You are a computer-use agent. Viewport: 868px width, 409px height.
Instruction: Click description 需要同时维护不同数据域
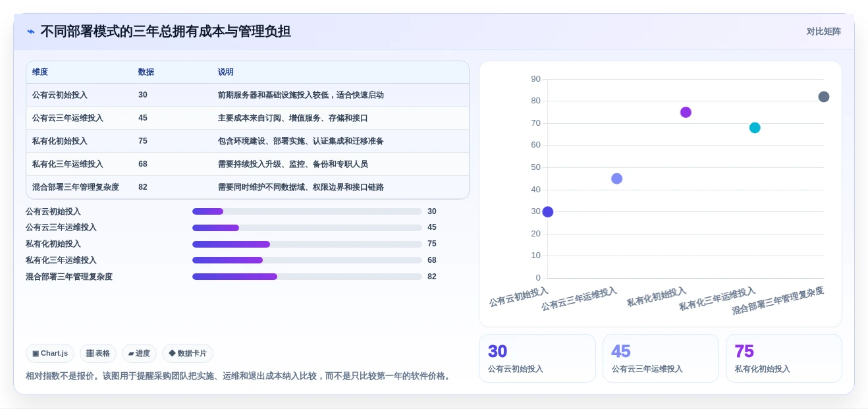coord(301,187)
